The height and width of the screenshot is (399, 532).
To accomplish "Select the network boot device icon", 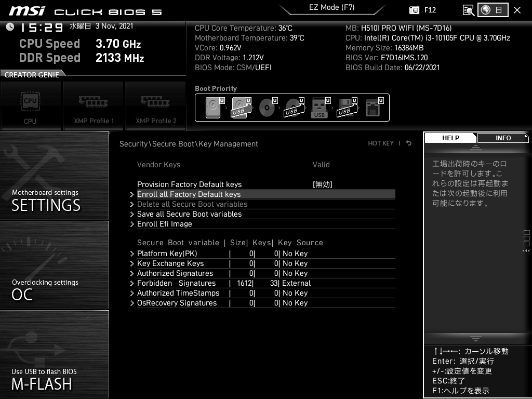I will pyautogui.click(x=373, y=108).
